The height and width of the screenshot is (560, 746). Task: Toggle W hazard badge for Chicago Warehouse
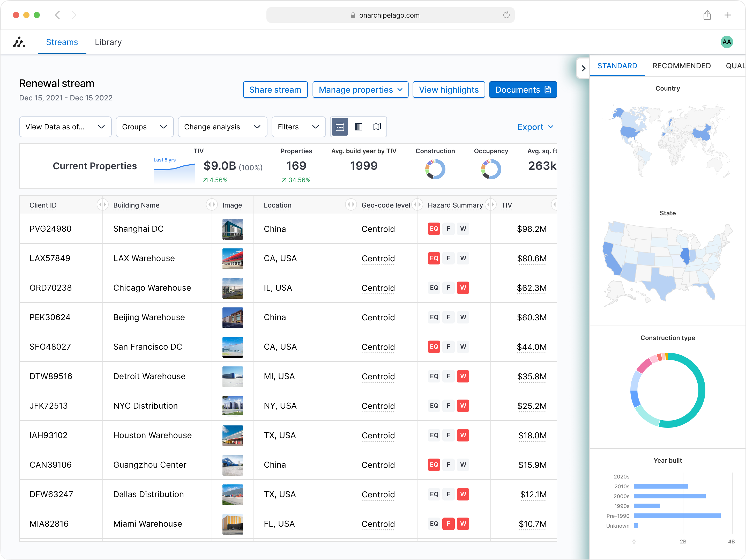463,288
